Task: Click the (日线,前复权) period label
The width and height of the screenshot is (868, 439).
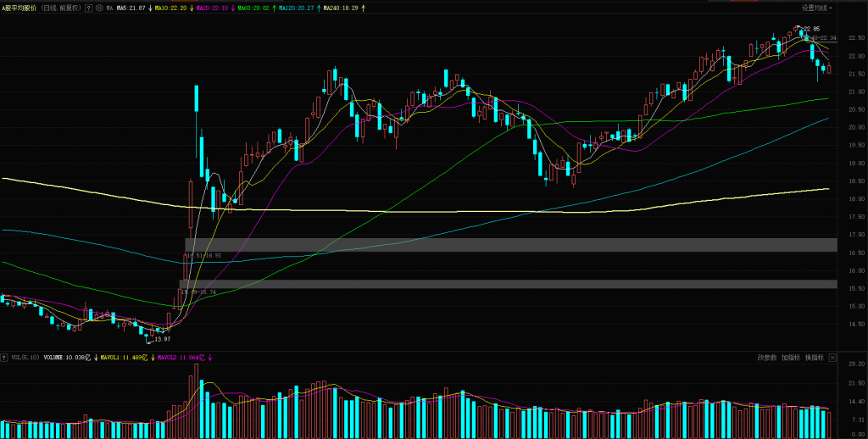Action: (61, 8)
